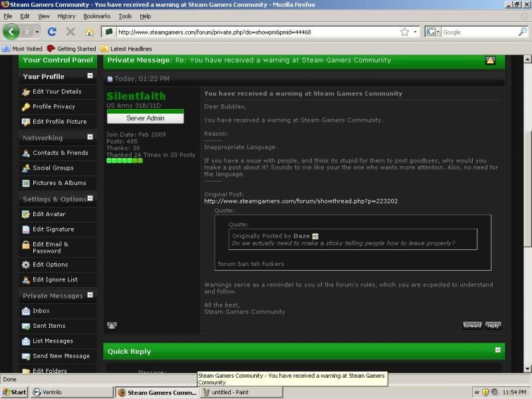
Task: Collapse the Quick Reply panel
Action: [497, 350]
